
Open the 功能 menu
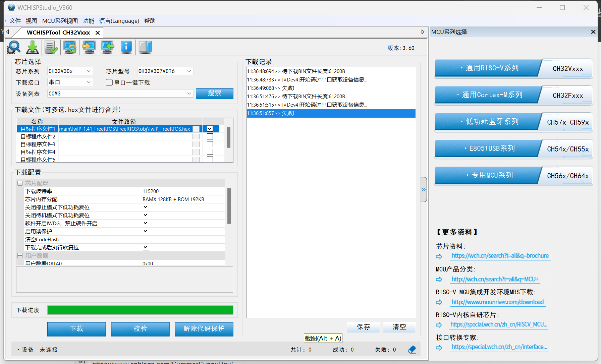point(89,21)
